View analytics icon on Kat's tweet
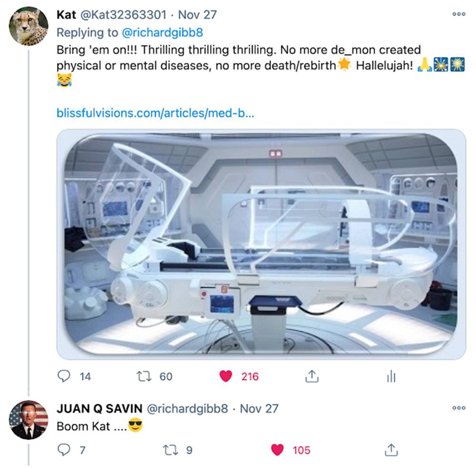This screenshot has width=476, height=468. [391, 377]
